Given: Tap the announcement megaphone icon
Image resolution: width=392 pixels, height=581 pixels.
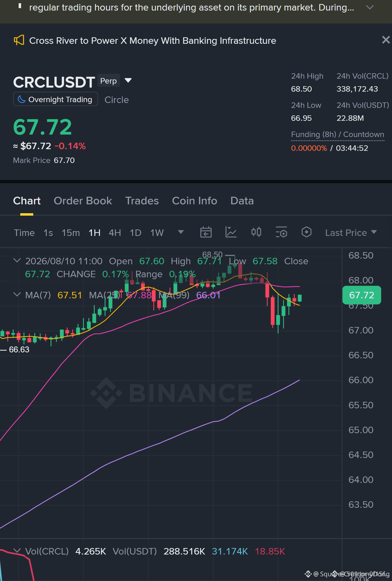Looking at the screenshot, I should pyautogui.click(x=19, y=40).
